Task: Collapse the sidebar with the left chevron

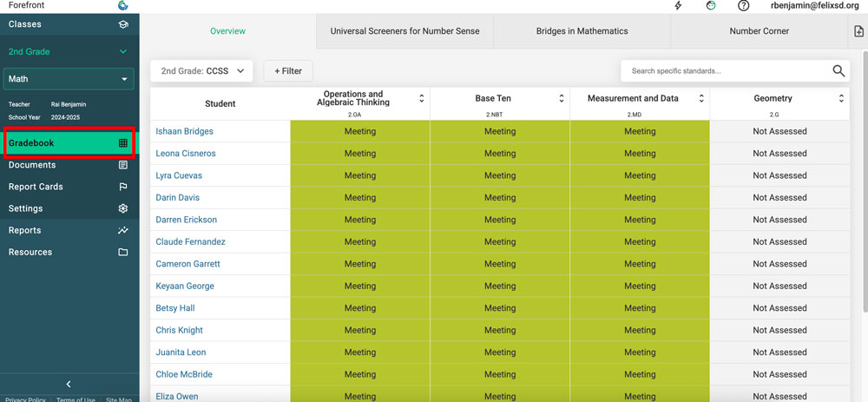Action: coord(69,384)
